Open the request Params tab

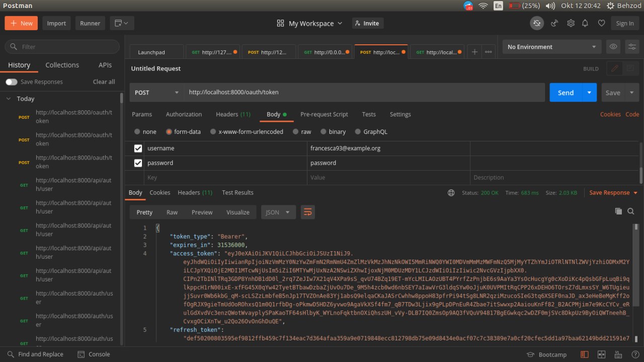[142, 114]
